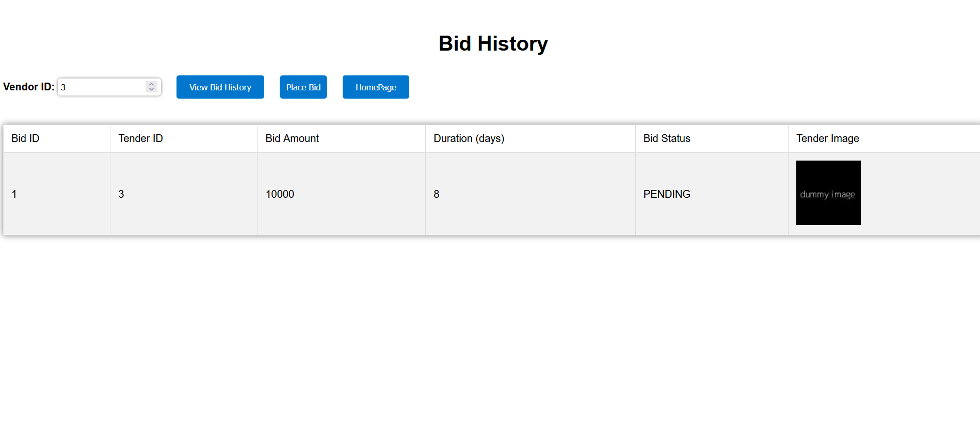Click the Tender Image column header
980x427 pixels.
point(828,138)
